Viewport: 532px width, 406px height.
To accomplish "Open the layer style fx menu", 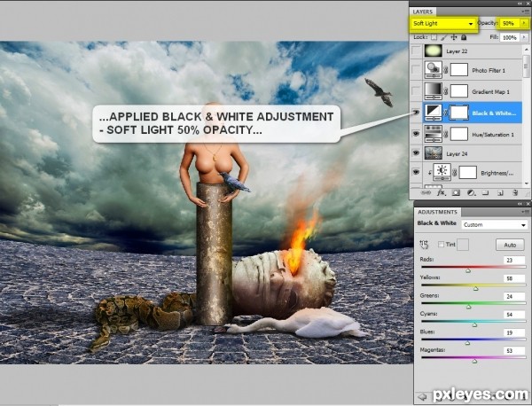I will (441, 192).
